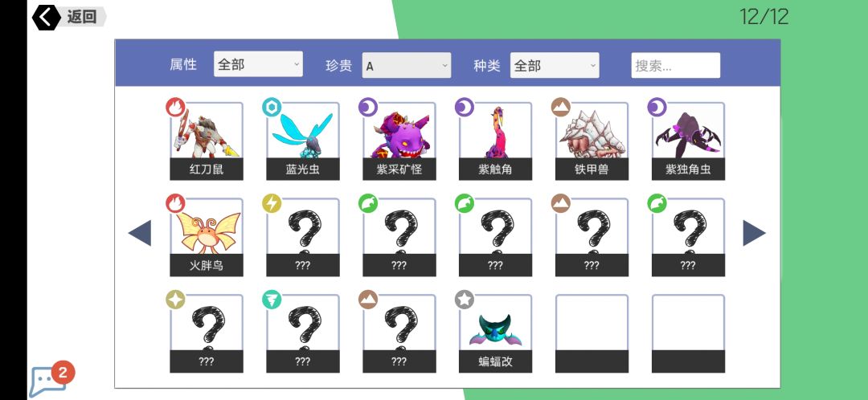Viewport: 868px width, 400px height.
Task: Open the 珍贵 rarity dropdown showing A
Action: (x=407, y=65)
